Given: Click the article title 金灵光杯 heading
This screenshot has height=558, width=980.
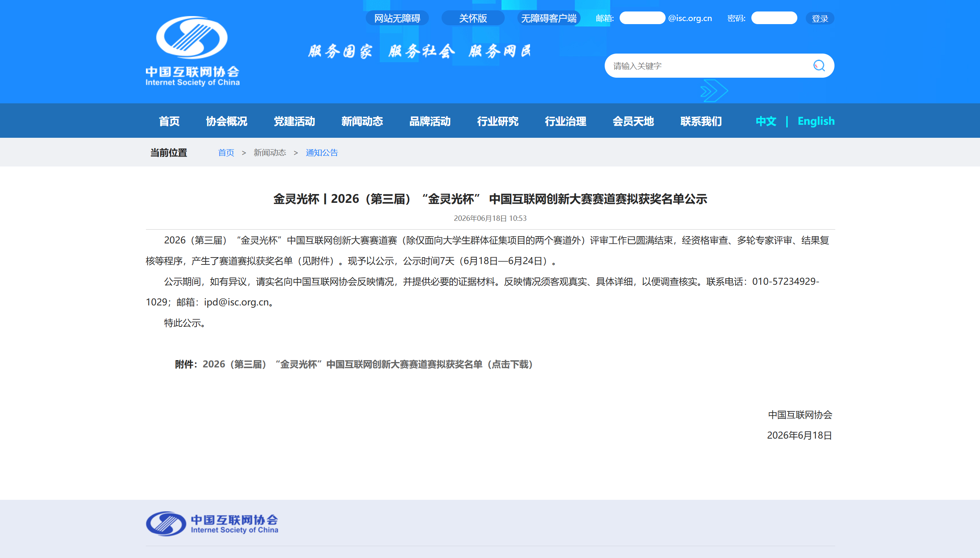Looking at the screenshot, I should tap(490, 199).
